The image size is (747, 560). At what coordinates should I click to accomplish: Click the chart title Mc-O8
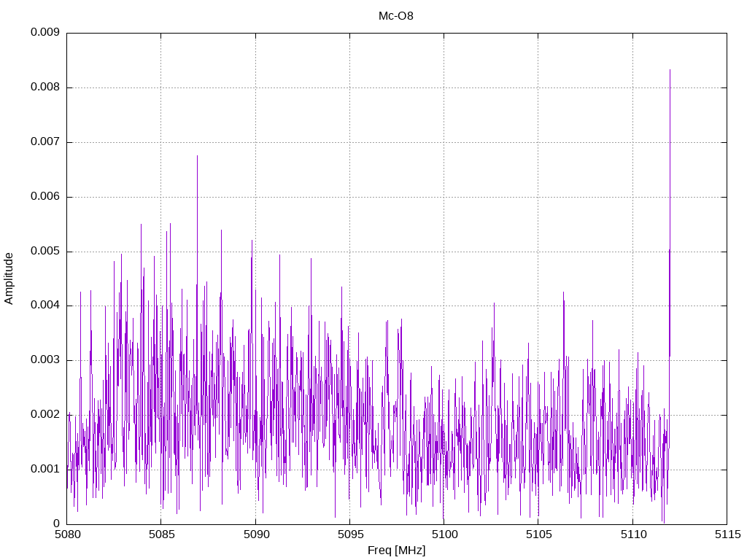point(396,15)
